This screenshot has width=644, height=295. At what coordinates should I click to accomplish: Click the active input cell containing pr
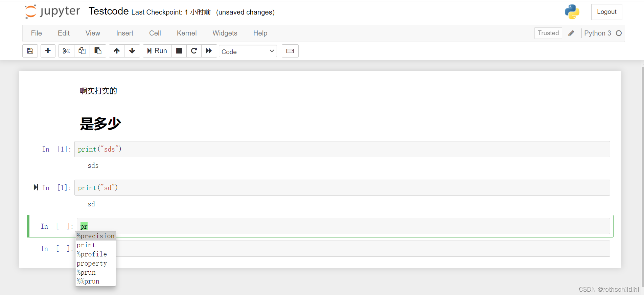(x=343, y=226)
